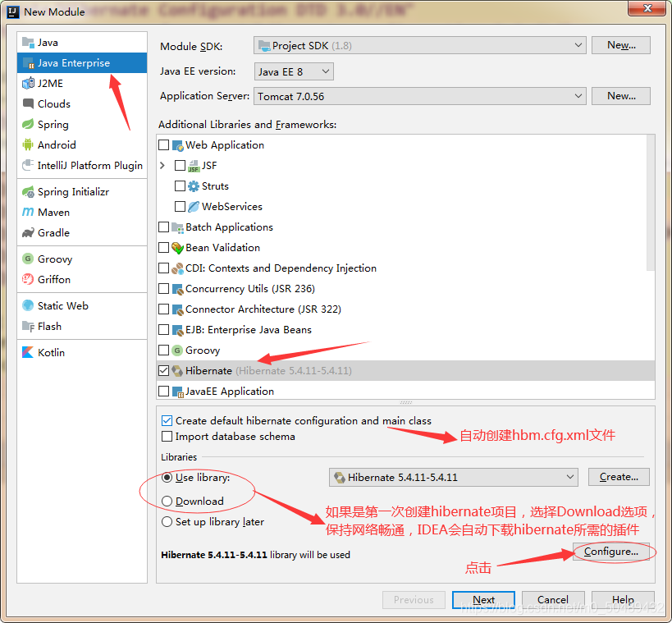
Task: Click the Create library button
Action: (619, 477)
